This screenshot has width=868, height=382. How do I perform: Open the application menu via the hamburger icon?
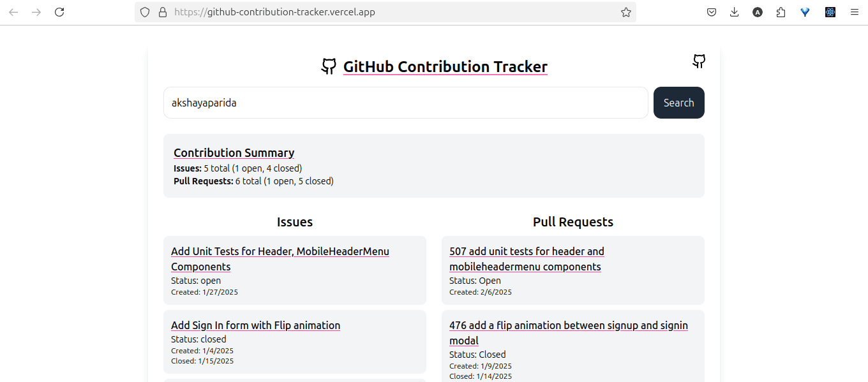point(854,11)
